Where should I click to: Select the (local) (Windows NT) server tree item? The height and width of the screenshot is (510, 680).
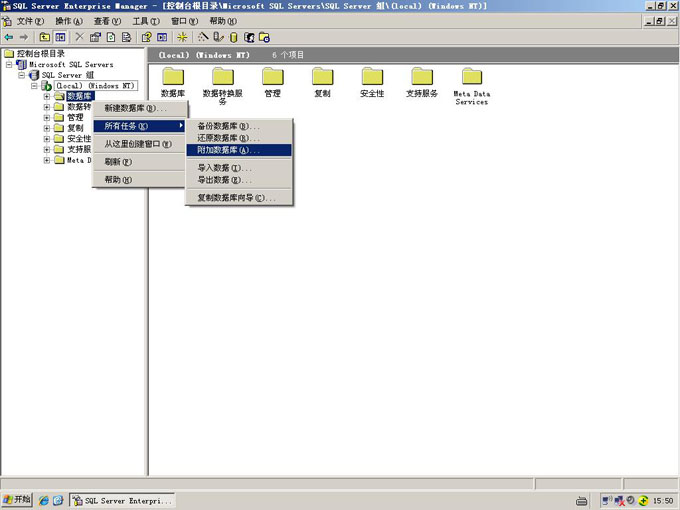click(x=96, y=86)
